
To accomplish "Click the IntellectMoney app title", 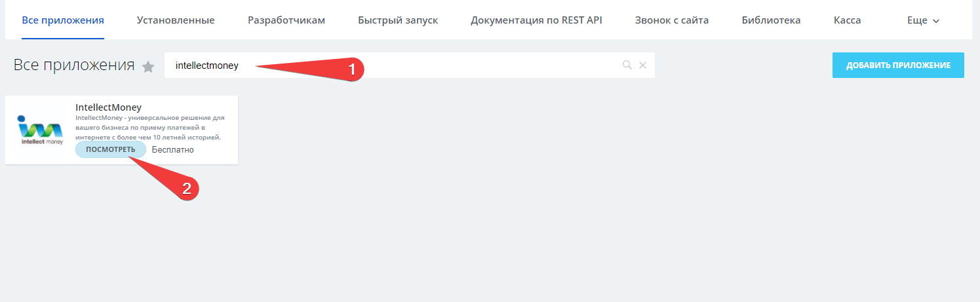I will [x=109, y=107].
